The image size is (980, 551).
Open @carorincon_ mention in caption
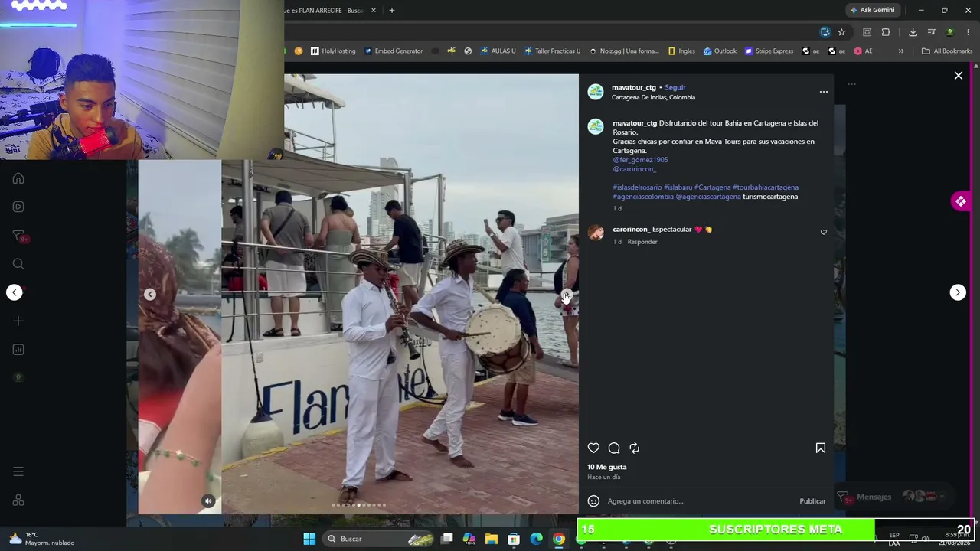tap(635, 169)
